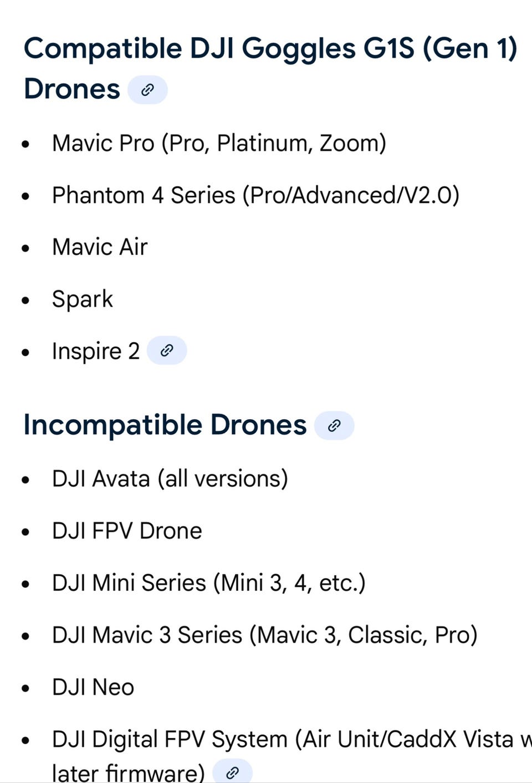
Task: Click the 'Phantom 4 Series' list entry
Action: click(255, 195)
